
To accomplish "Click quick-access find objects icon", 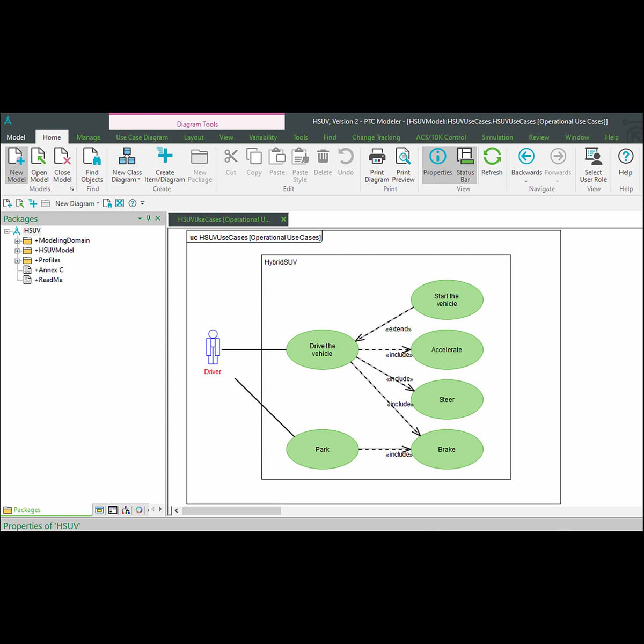I will pyautogui.click(x=107, y=203).
